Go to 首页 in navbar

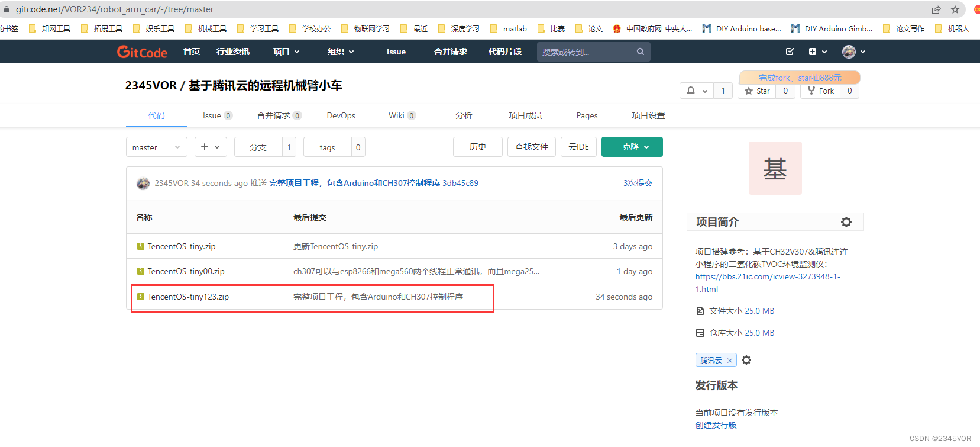191,52
